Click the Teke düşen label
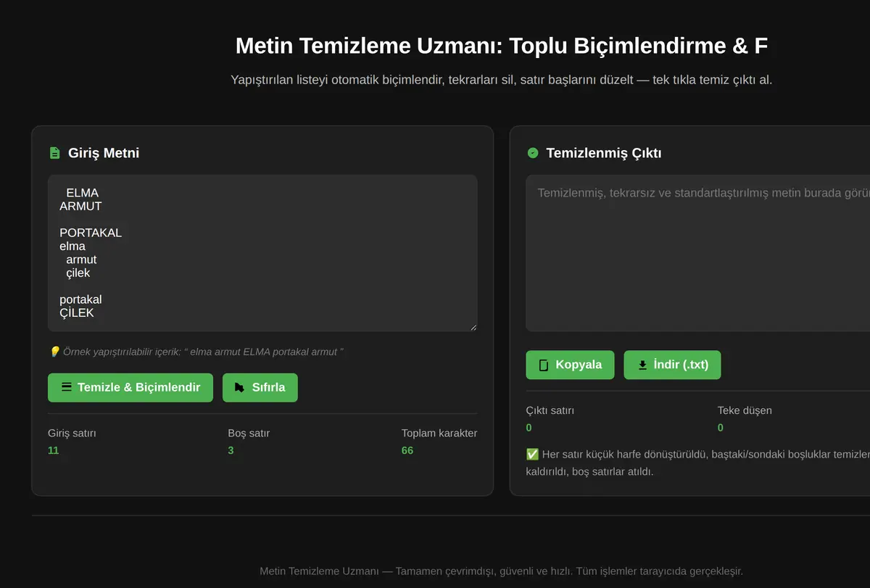 745,410
